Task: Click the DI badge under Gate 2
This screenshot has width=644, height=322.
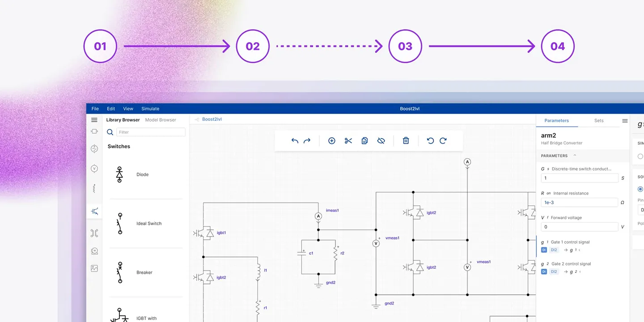Action: coord(544,271)
